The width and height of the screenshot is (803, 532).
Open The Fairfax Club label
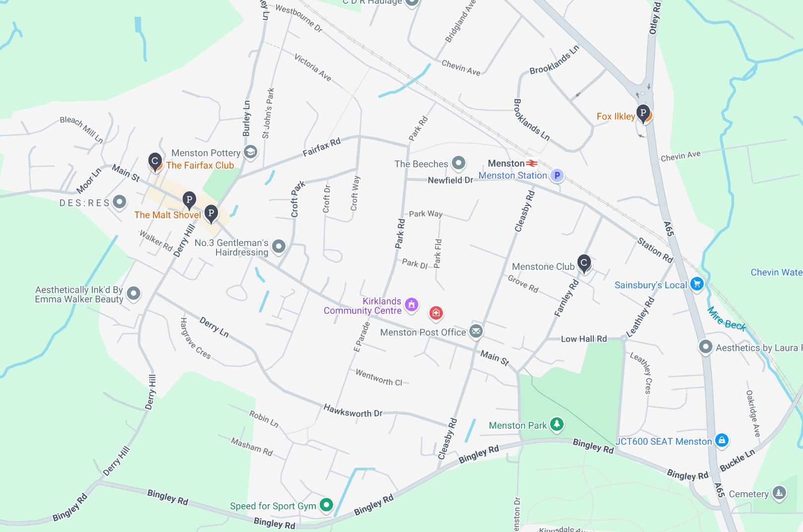tap(200, 165)
